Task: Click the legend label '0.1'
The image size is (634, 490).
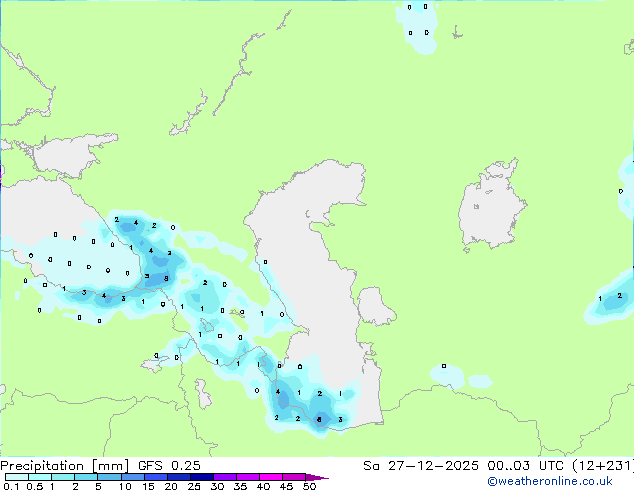Action: [11, 486]
